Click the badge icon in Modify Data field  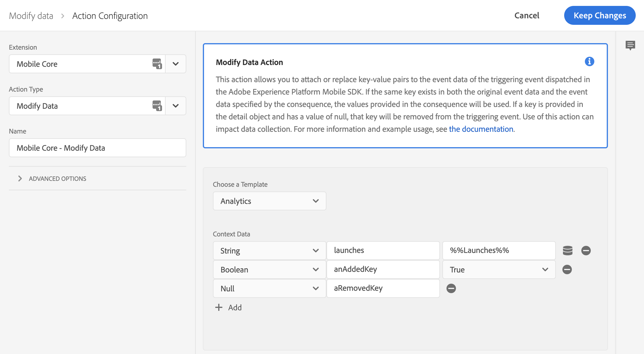tap(157, 106)
